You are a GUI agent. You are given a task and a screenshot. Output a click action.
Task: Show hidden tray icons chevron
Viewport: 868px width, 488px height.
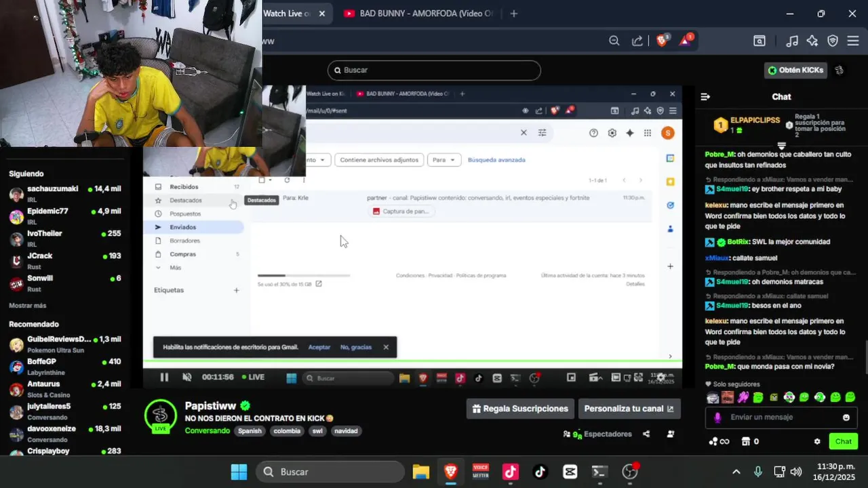click(736, 472)
